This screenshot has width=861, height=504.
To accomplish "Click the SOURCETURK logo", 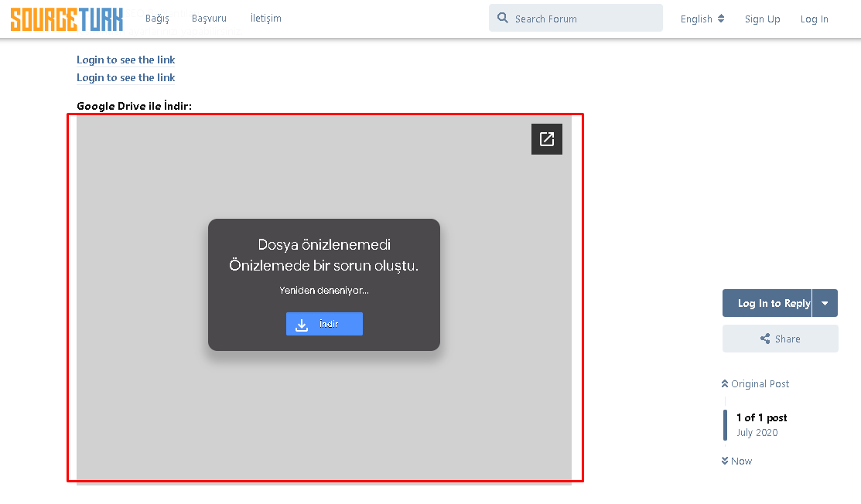I will [x=65, y=19].
